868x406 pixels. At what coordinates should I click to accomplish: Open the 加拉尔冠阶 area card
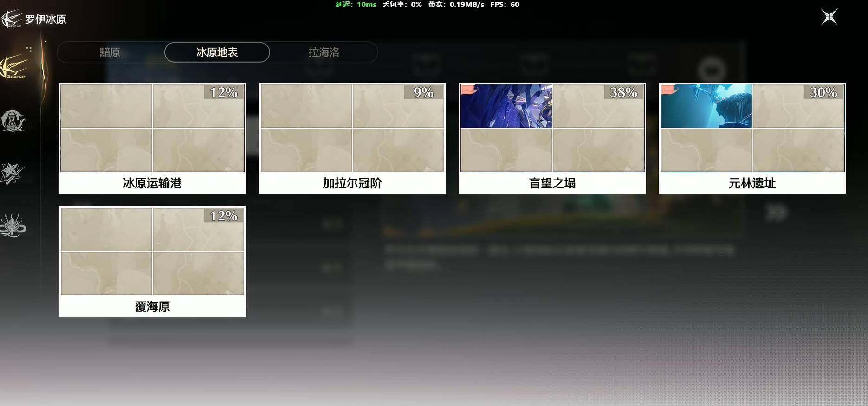click(352, 138)
